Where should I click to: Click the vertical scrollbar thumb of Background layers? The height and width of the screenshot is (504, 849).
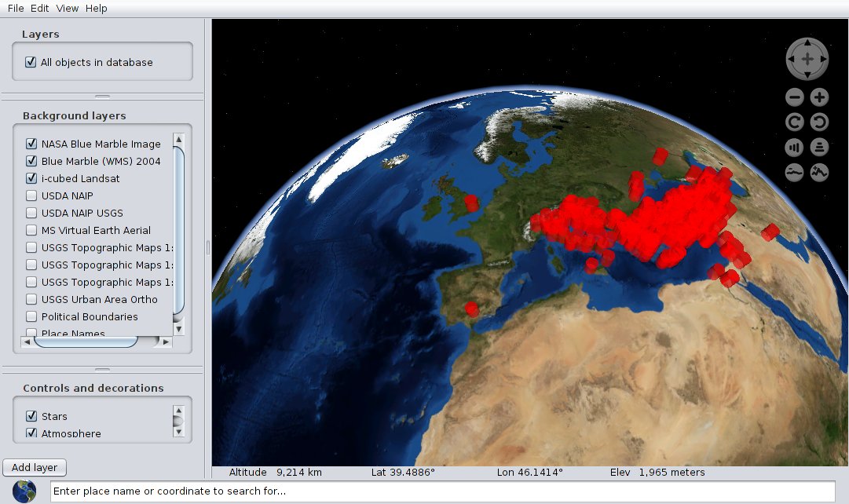[179, 230]
